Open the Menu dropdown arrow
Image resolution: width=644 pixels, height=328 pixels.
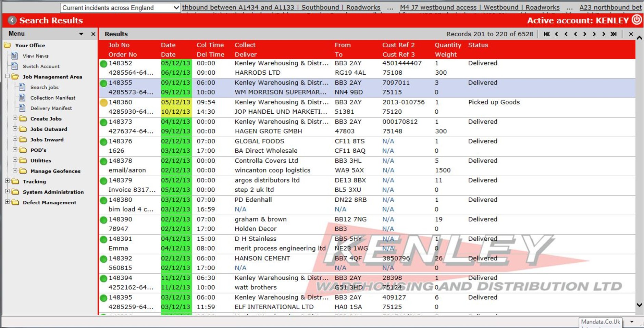pyautogui.click(x=81, y=34)
